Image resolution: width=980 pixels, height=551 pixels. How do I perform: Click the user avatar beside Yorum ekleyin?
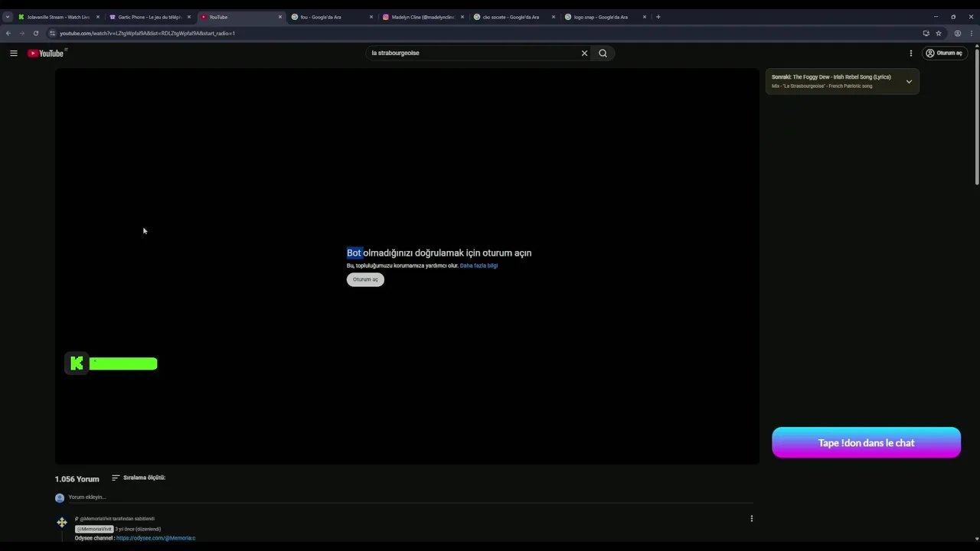pyautogui.click(x=60, y=497)
